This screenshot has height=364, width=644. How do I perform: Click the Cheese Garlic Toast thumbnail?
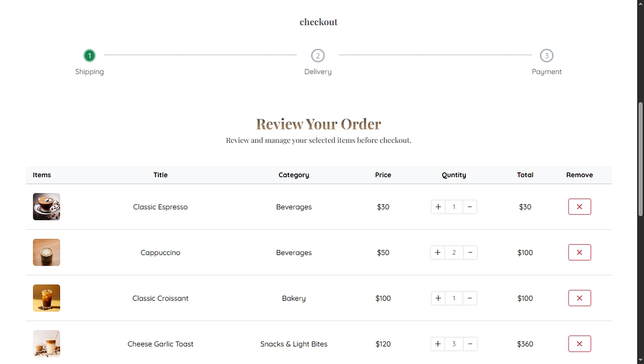point(46,344)
